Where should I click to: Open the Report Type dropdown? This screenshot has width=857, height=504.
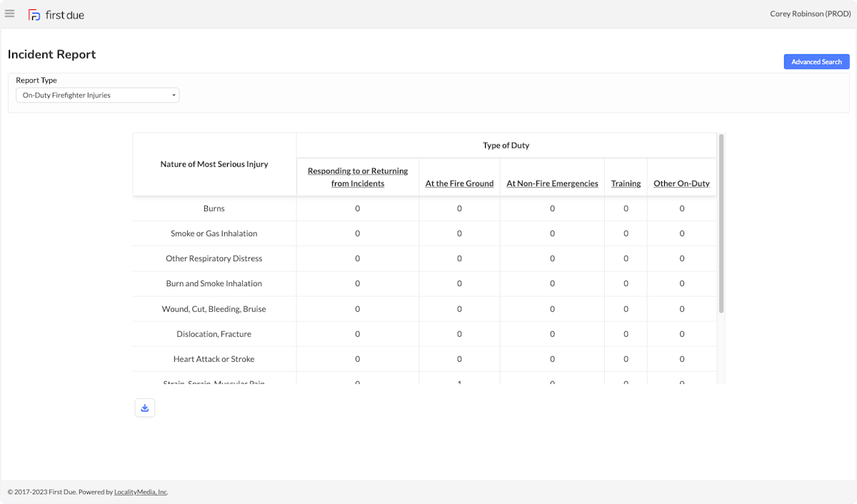click(x=98, y=95)
